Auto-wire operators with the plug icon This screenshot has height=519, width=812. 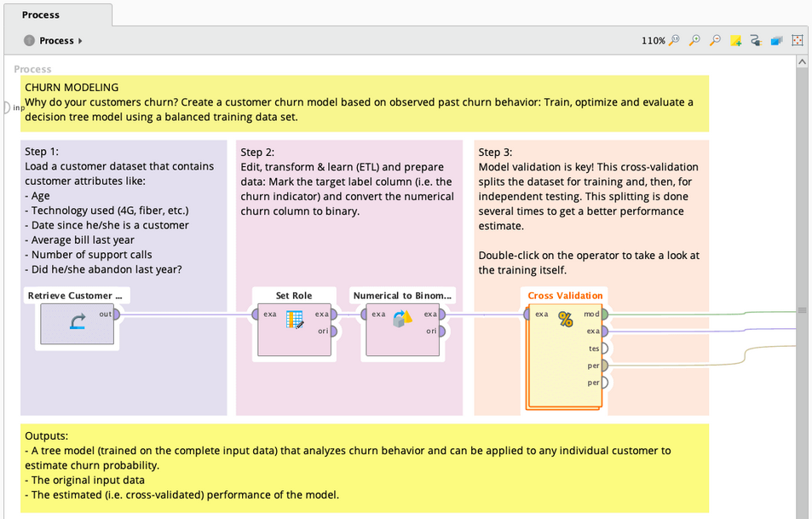pos(756,40)
